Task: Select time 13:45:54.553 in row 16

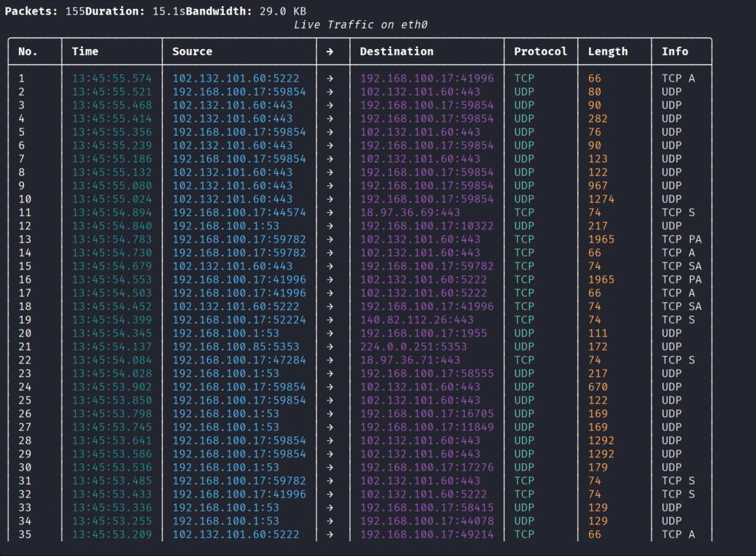Action: click(112, 280)
